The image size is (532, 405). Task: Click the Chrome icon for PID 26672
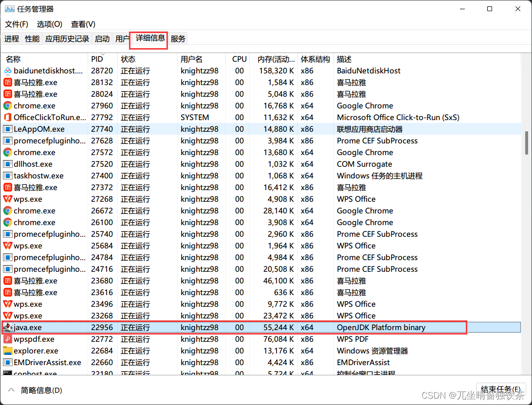pos(7,211)
